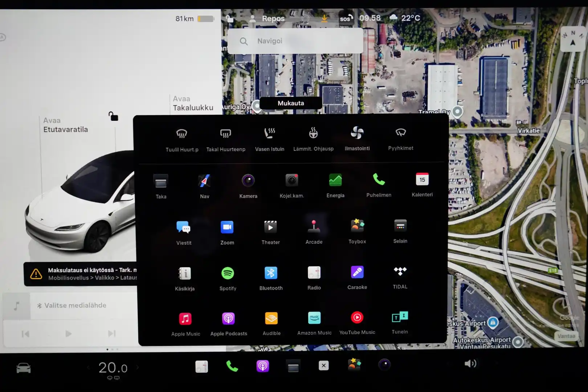
Task: Activate the Pyyhkimet wipers control
Action: click(401, 138)
